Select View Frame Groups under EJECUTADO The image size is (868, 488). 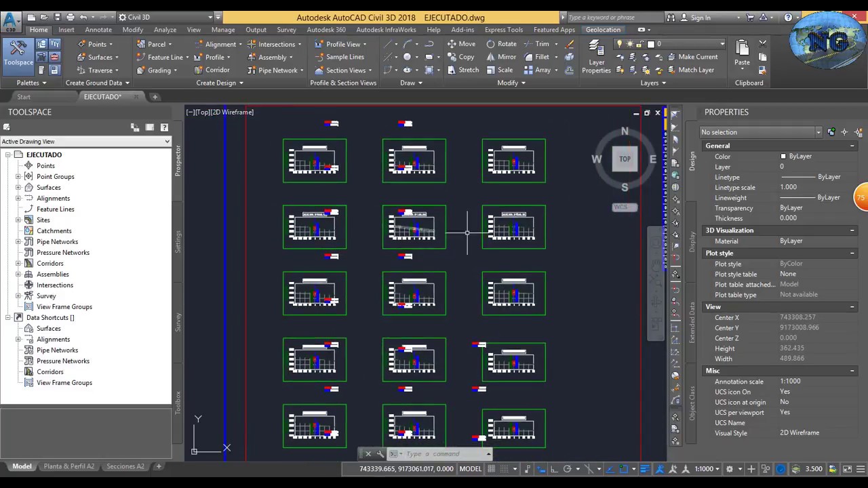click(x=64, y=306)
